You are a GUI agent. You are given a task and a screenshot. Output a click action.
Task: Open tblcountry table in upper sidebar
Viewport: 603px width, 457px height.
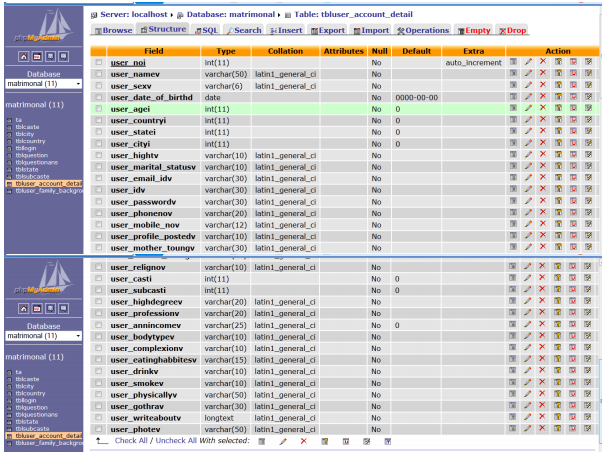click(x=30, y=141)
